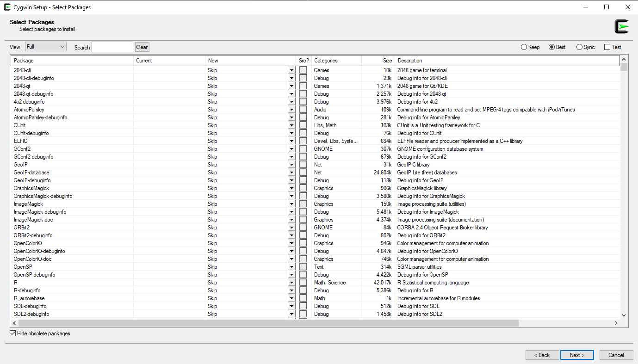The image size is (638, 364).
Task: Toggle Hide obsolete packages checkbox
Action: pyautogui.click(x=40, y=333)
